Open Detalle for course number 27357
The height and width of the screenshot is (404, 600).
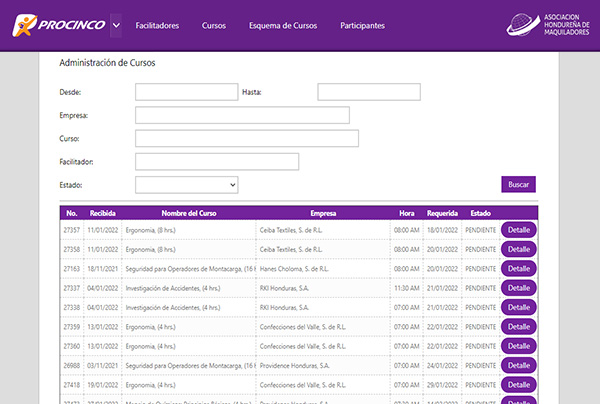click(518, 230)
